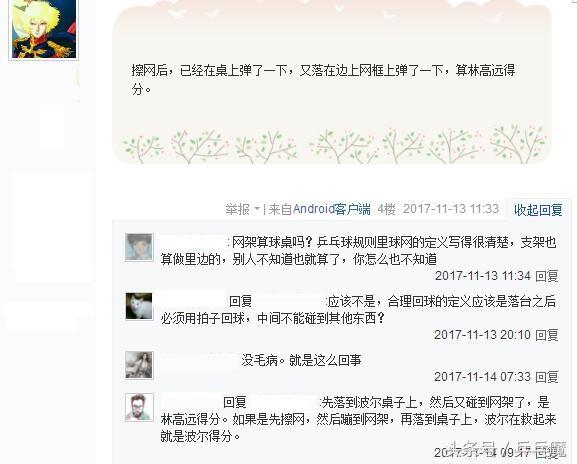
Task: Click post timestamp 2017-11-13 11:33
Action: point(451,209)
